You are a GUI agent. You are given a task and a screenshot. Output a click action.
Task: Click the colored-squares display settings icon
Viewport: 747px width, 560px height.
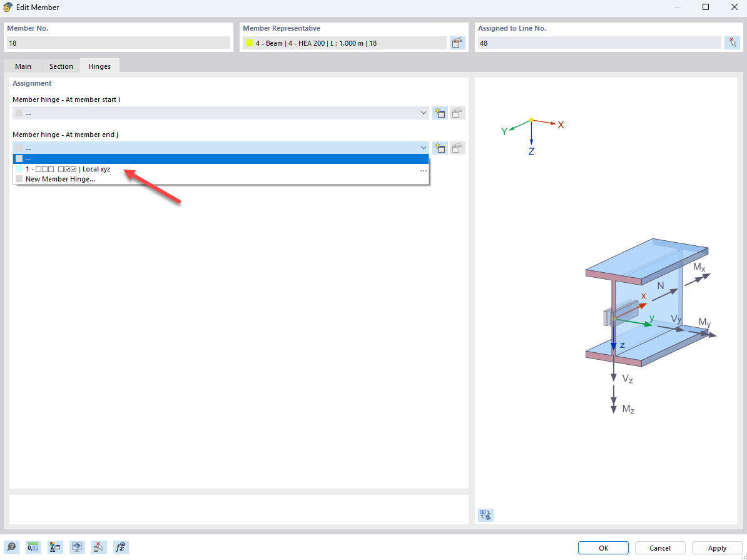(55, 547)
